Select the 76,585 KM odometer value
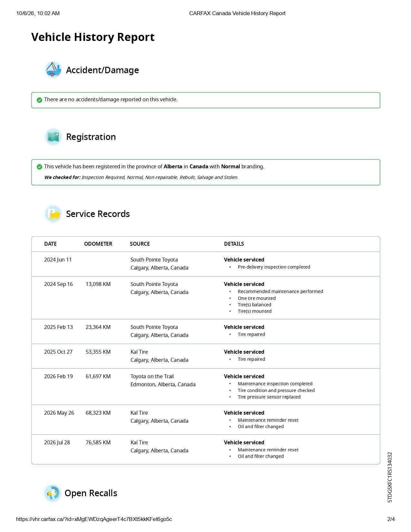The width and height of the screenshot is (411, 532). tap(98, 442)
